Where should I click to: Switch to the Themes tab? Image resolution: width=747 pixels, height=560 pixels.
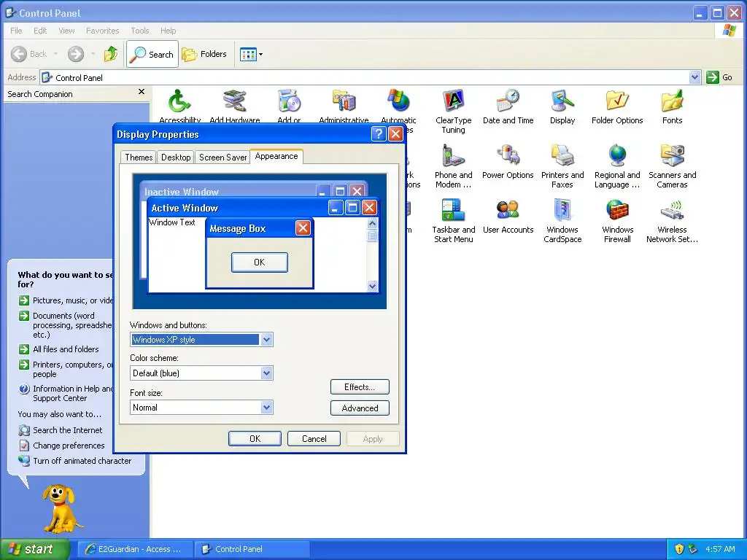point(139,157)
